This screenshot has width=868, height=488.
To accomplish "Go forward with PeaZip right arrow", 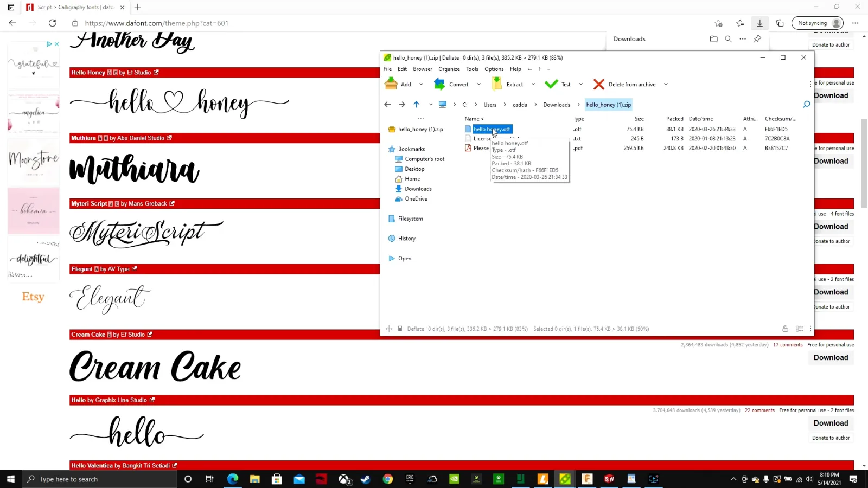I will point(402,105).
